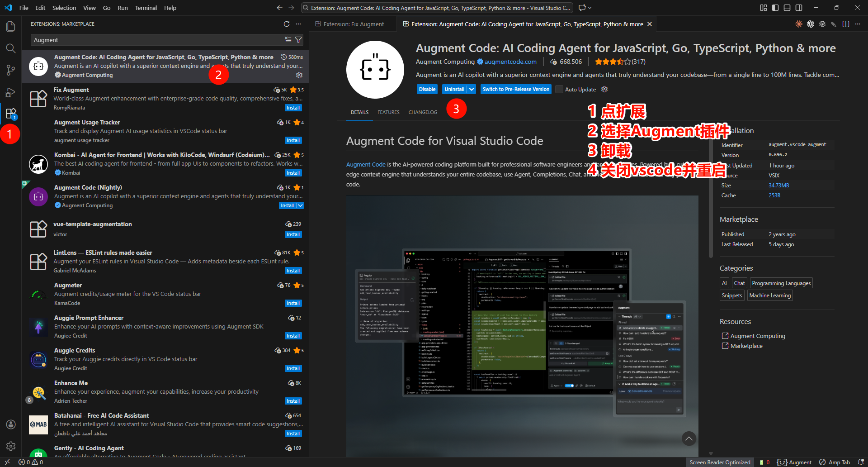The width and height of the screenshot is (868, 467).
Task: Click the Augment status bar item
Action: (794, 462)
